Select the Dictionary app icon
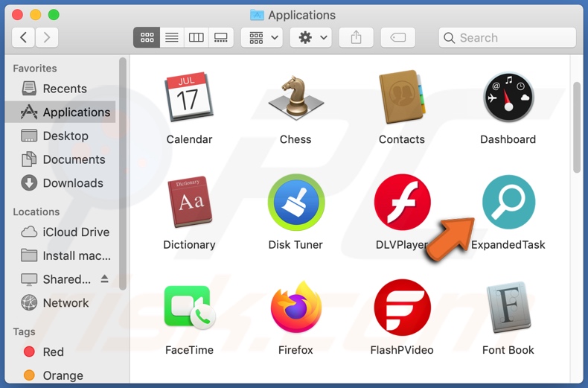This screenshot has height=388, width=588. [191, 202]
